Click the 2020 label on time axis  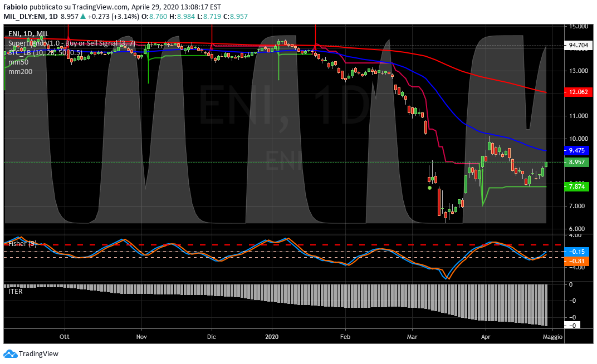pos(272,337)
